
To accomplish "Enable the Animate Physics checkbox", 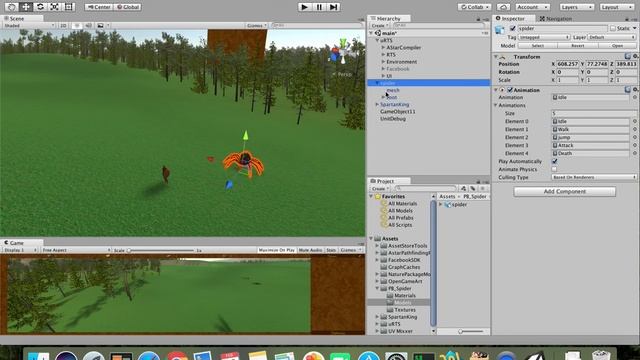I will 554,169.
